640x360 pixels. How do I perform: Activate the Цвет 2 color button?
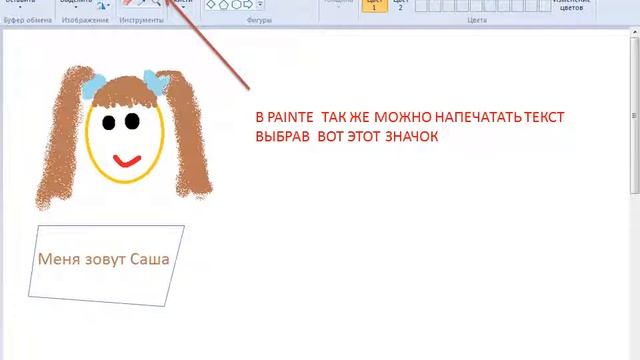(400, 6)
